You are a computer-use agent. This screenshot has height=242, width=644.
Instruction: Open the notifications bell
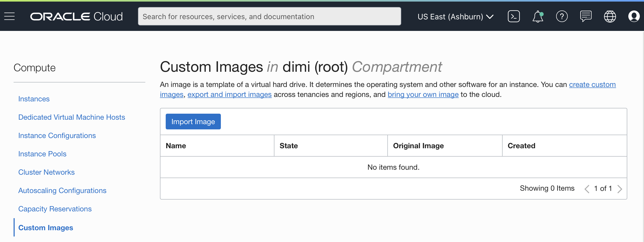538,16
